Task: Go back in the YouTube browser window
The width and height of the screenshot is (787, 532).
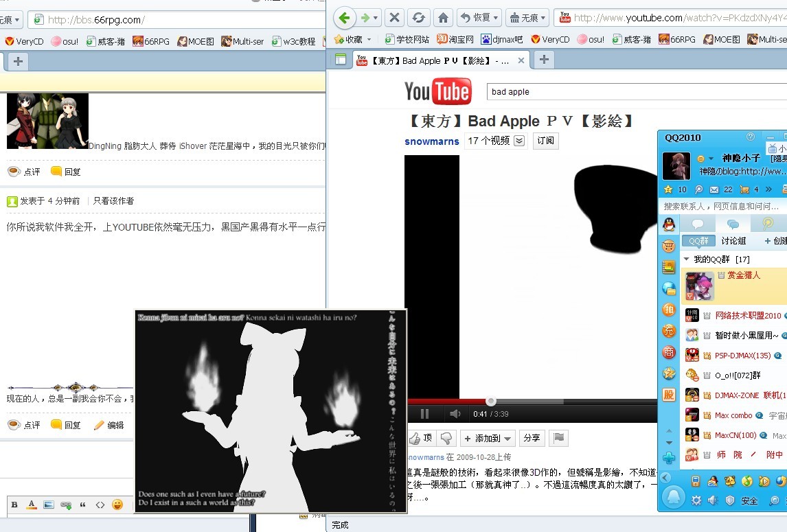Action: (x=344, y=18)
